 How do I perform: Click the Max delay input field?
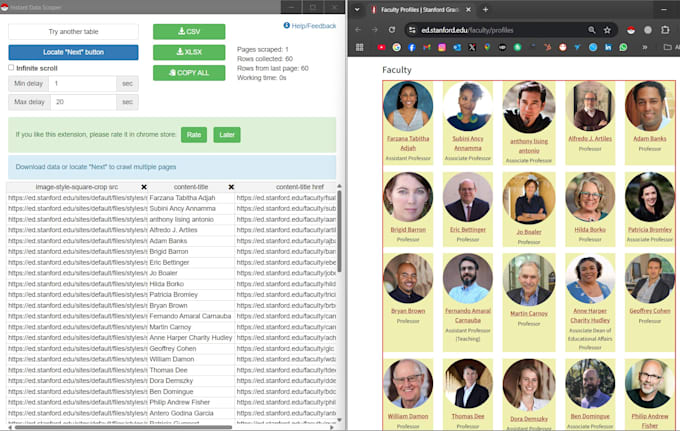(83, 102)
